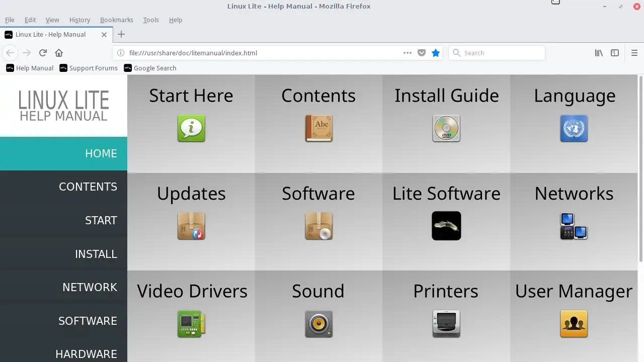Click the Software package disc icon
The width and height of the screenshot is (644, 362).
pos(318,226)
